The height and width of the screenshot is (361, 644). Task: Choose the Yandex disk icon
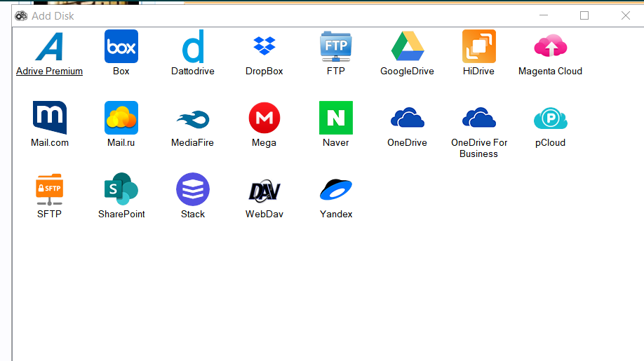pyautogui.click(x=336, y=189)
